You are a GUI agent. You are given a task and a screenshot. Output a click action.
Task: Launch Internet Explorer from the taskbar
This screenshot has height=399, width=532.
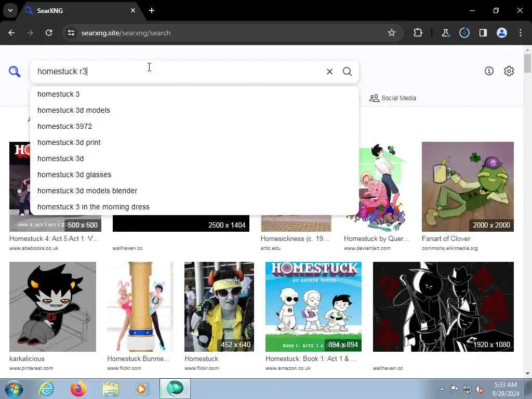[46, 389]
